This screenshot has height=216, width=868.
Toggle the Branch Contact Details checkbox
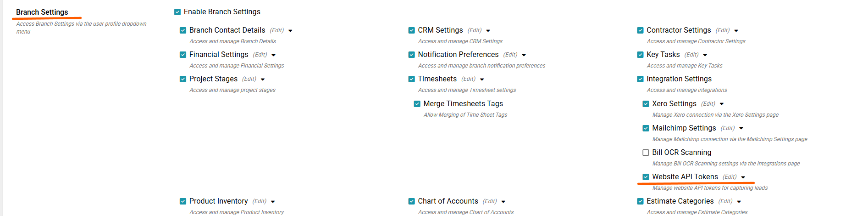point(183,30)
